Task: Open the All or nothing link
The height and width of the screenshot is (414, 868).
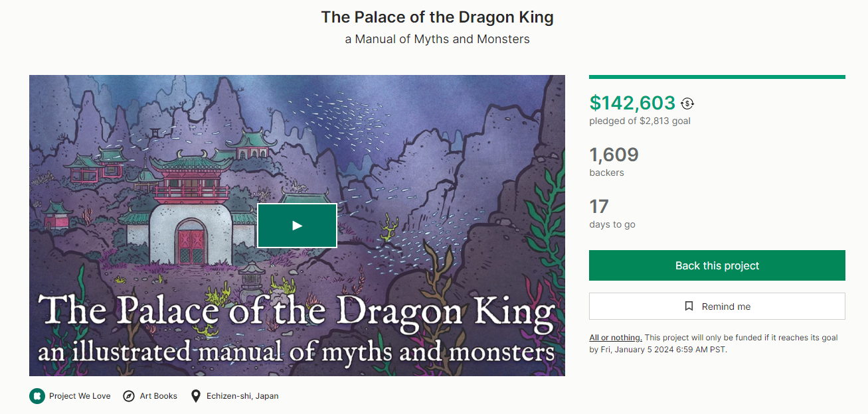Action: [x=616, y=338]
